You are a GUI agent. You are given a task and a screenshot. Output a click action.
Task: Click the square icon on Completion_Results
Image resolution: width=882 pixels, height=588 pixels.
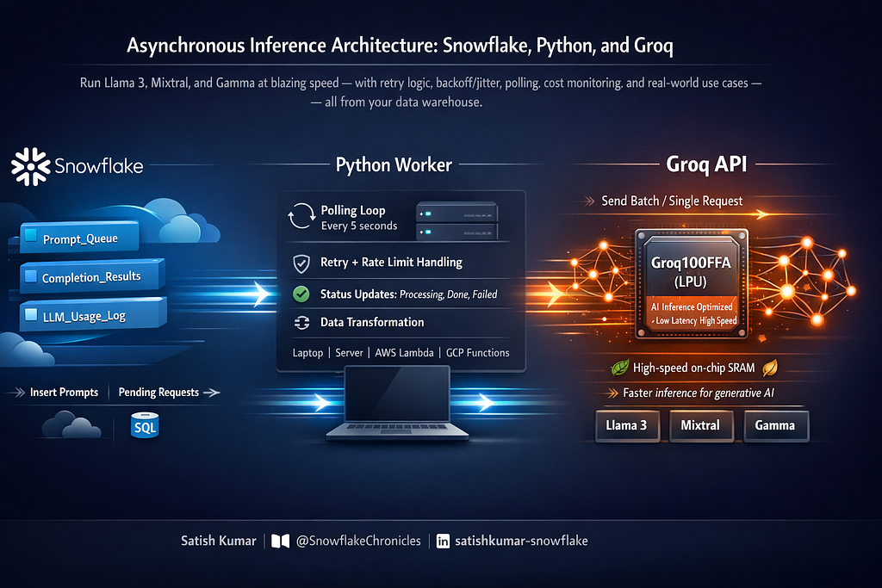[x=31, y=276]
